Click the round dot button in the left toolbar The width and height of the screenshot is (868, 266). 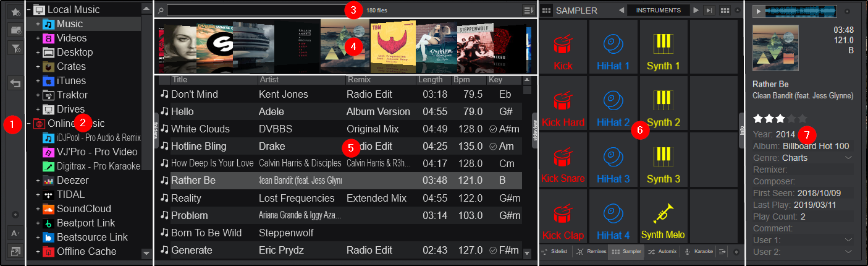tap(16, 215)
